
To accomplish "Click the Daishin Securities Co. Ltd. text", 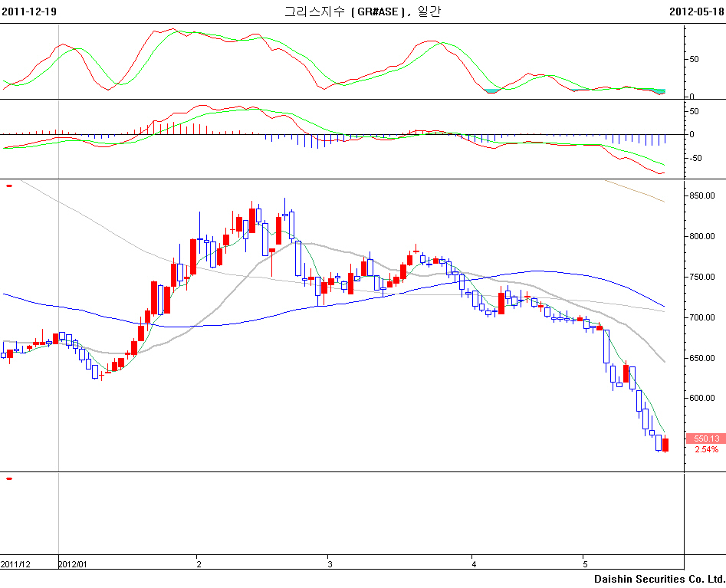I will click(659, 579).
